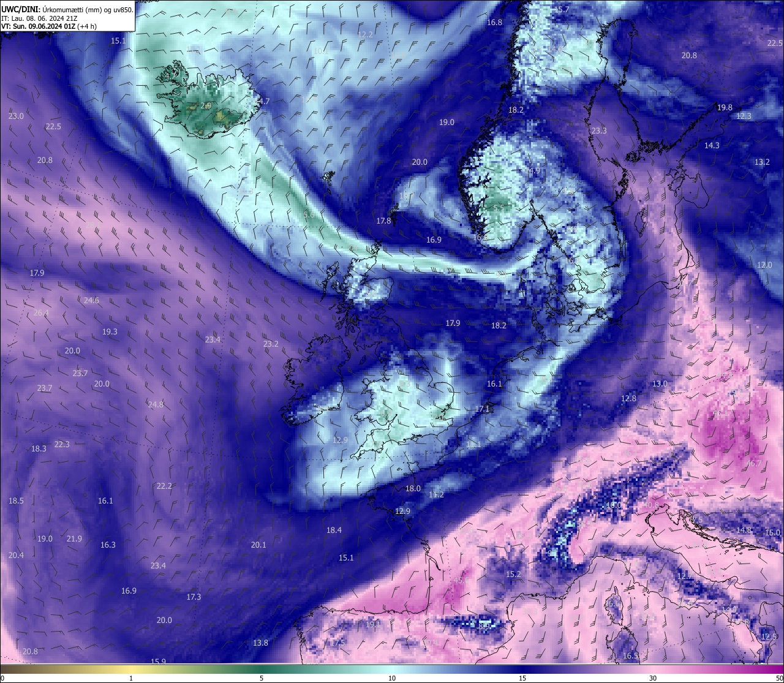Click the 24.6 value label
The image size is (784, 683).
point(91,300)
